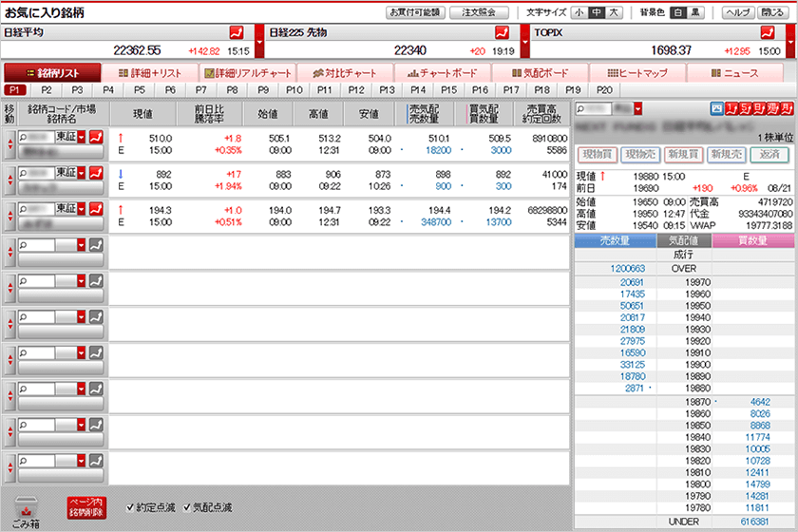798x532 pixels.
Task: Select 大 text size option
Action: tap(614, 13)
